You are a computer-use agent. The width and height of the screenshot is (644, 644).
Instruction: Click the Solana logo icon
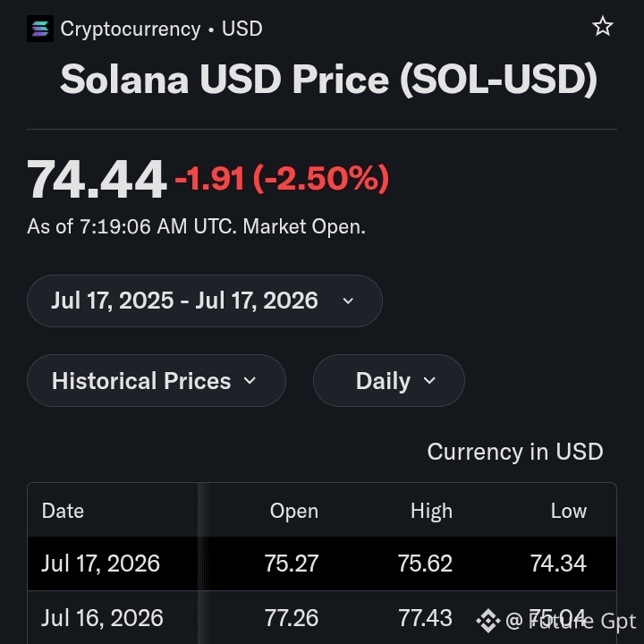(40, 29)
